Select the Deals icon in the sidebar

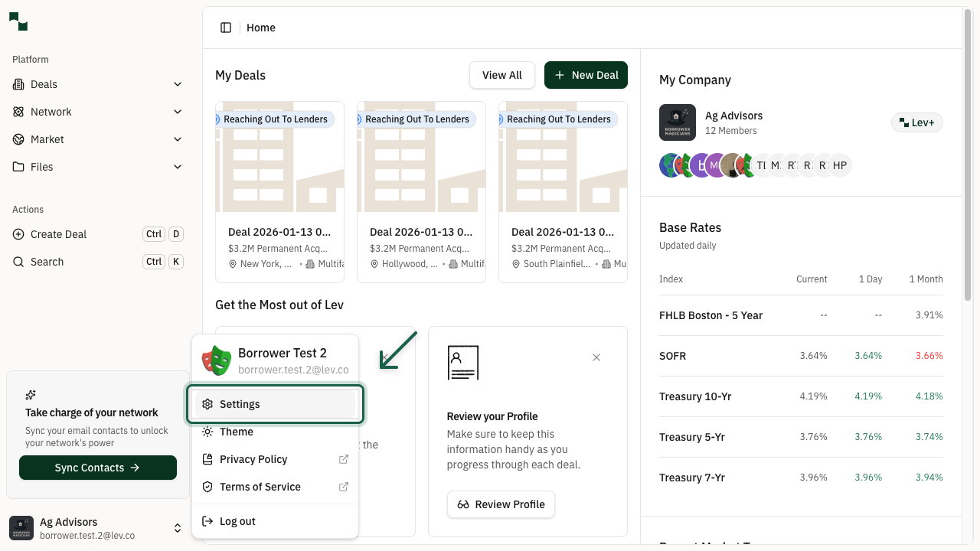pos(18,84)
